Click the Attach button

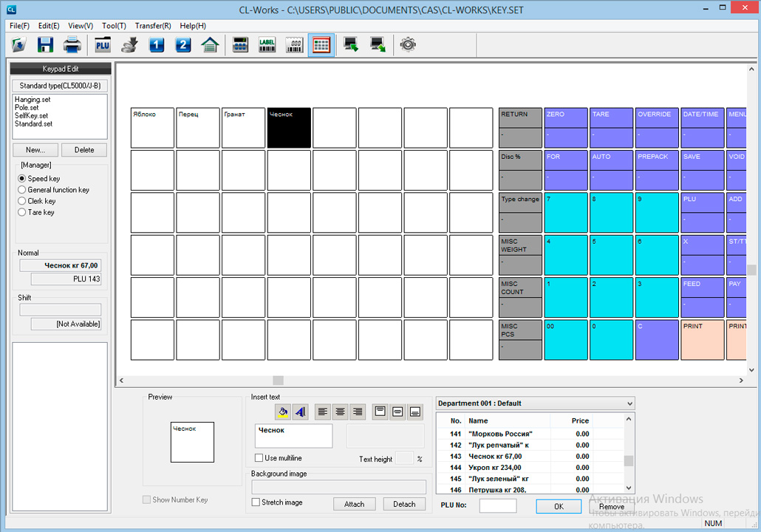coord(354,504)
